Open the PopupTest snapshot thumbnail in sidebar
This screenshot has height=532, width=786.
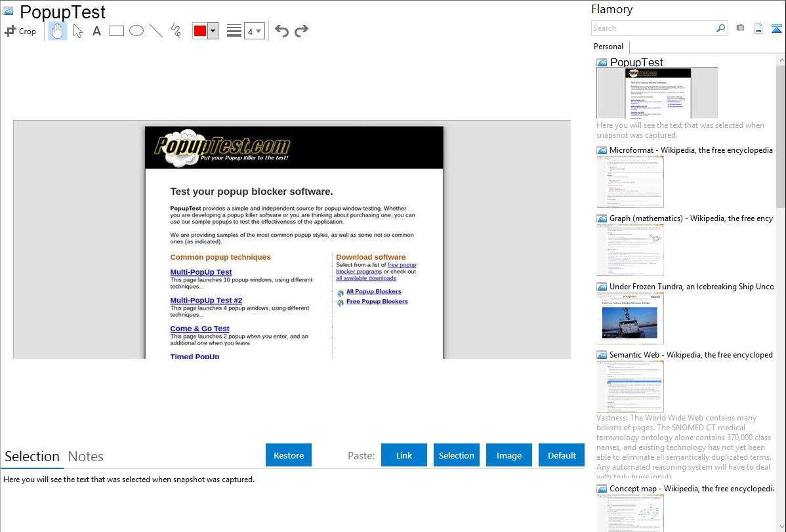coord(657,93)
